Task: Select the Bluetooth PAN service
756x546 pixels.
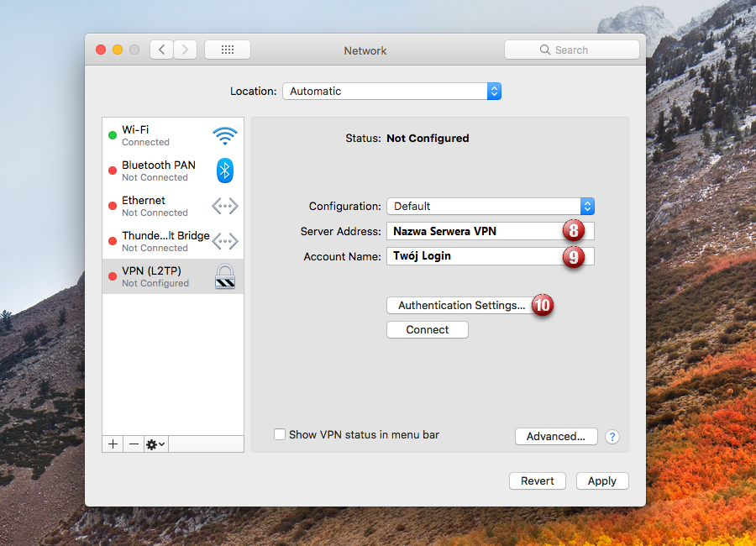Action: click(173, 171)
